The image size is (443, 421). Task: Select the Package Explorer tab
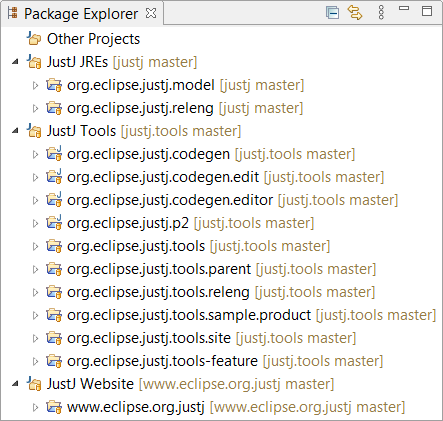click(x=81, y=14)
